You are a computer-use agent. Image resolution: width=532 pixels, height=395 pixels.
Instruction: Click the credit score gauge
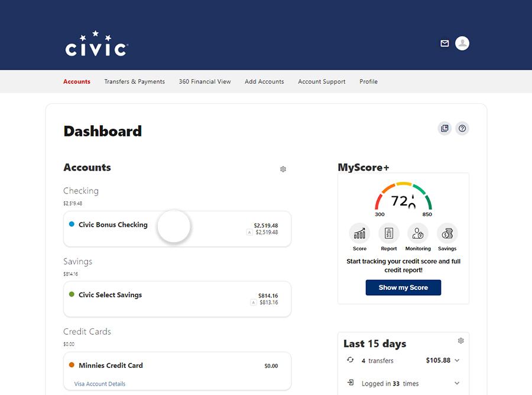(403, 198)
